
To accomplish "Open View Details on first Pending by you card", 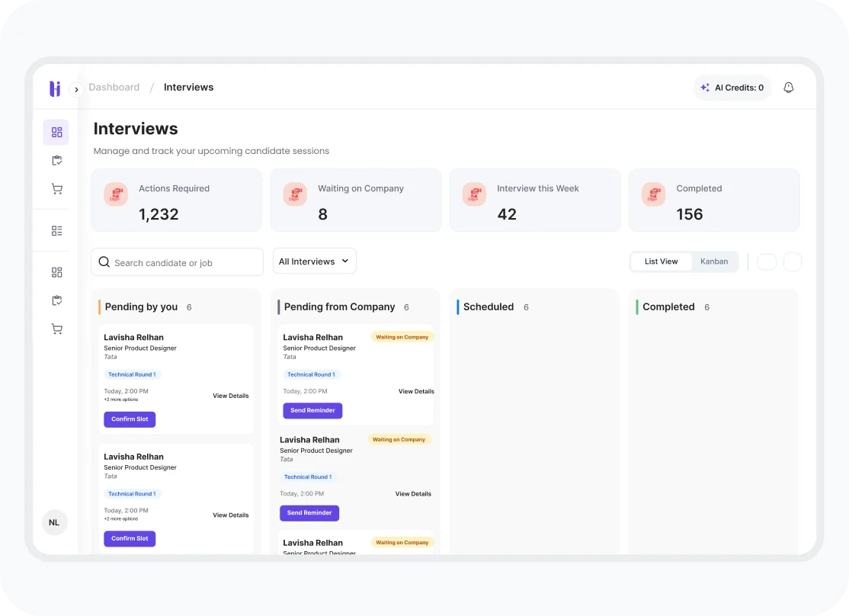I will click(x=230, y=396).
